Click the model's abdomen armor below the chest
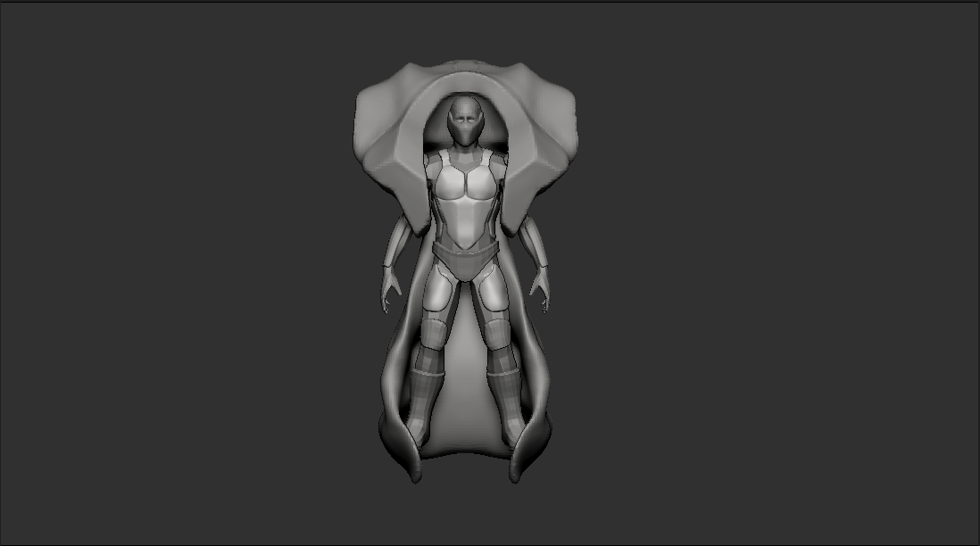 (x=464, y=223)
